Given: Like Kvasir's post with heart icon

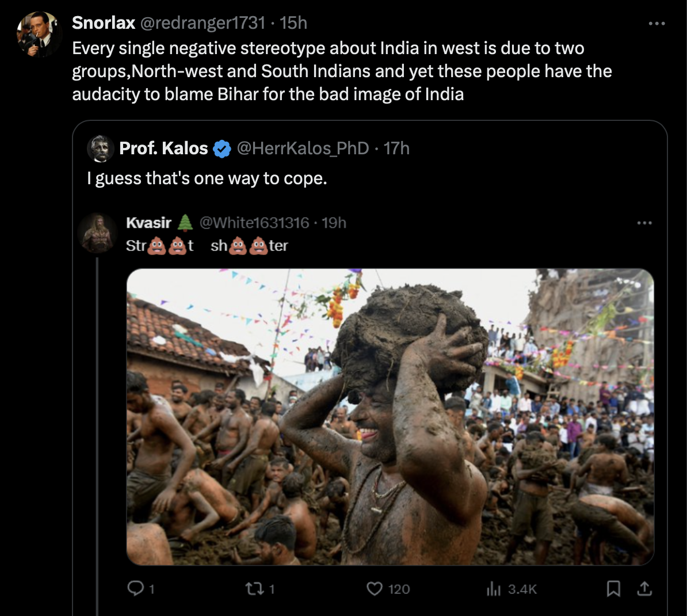Looking at the screenshot, I should (375, 588).
